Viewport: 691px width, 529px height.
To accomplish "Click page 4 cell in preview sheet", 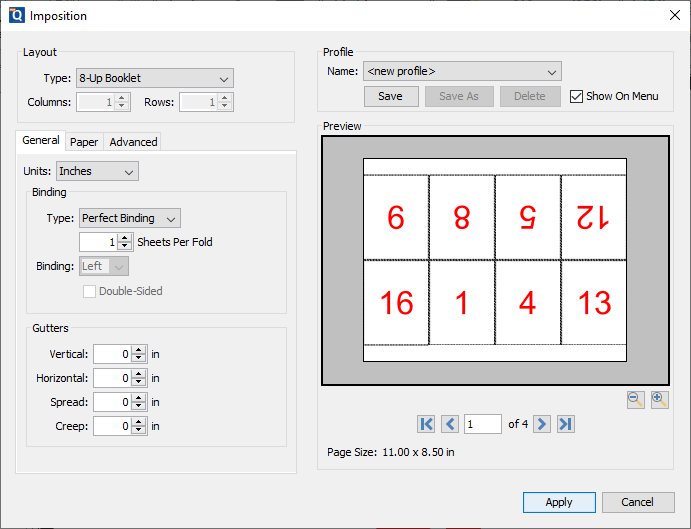I will [x=528, y=302].
